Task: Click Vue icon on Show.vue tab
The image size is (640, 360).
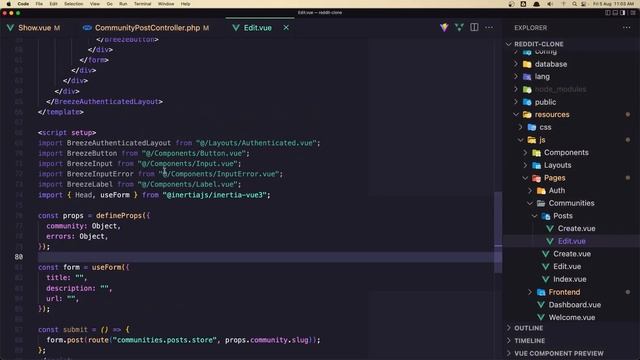Action: tap(11, 28)
